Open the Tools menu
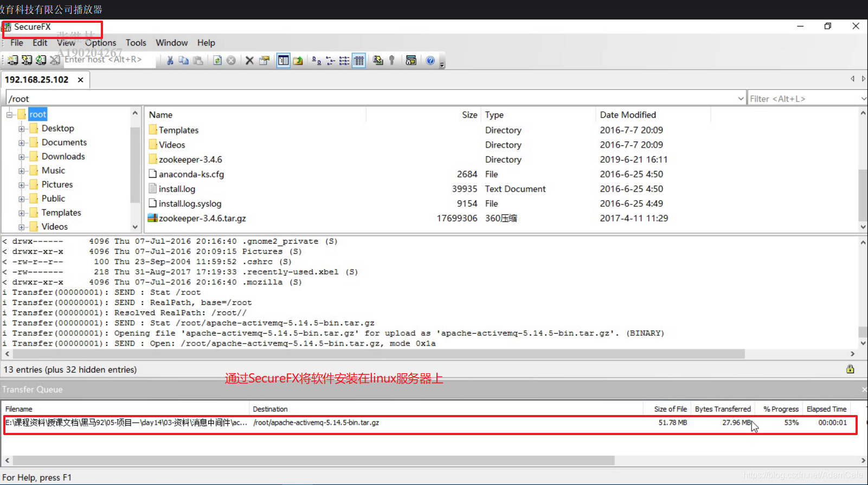The image size is (868, 485). 136,42
